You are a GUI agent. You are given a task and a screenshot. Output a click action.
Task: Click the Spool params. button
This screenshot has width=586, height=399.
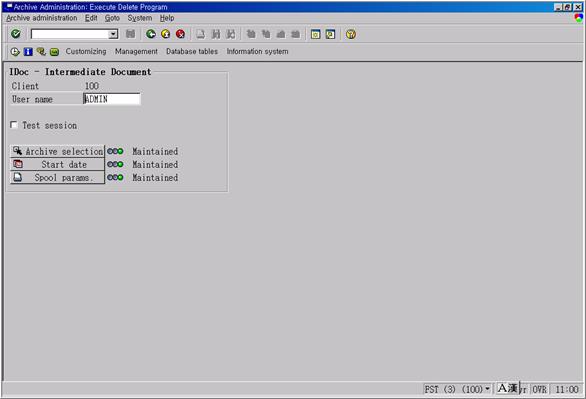click(58, 177)
